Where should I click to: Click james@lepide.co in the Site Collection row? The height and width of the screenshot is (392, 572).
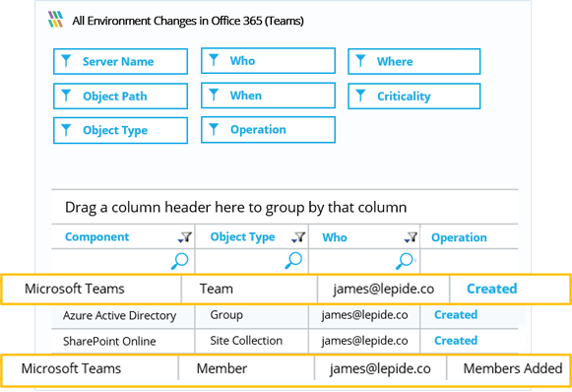[364, 341]
